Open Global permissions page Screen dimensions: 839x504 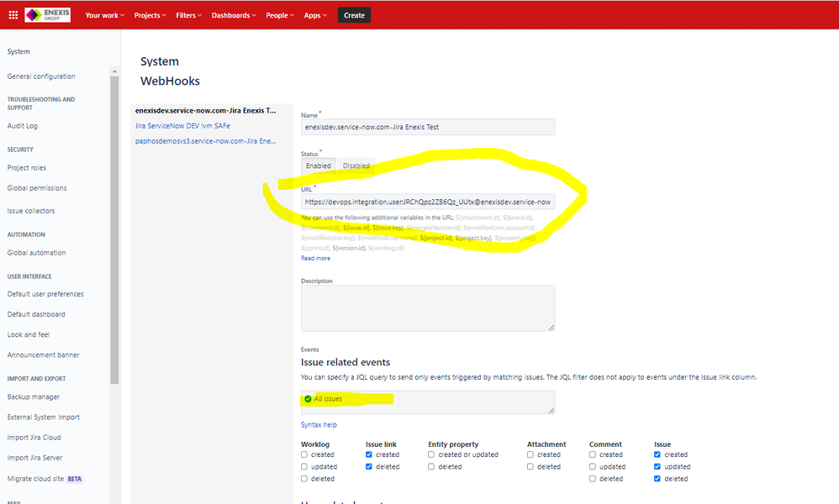click(37, 188)
